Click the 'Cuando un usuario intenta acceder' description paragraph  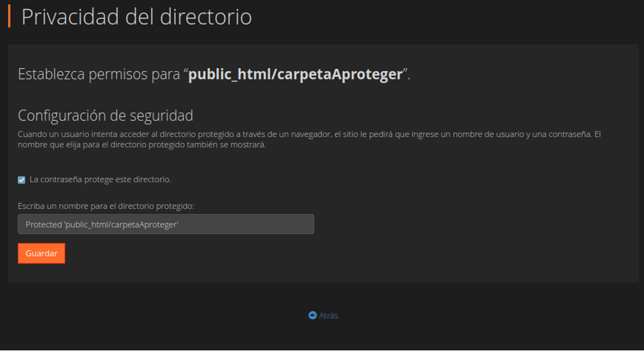point(309,140)
